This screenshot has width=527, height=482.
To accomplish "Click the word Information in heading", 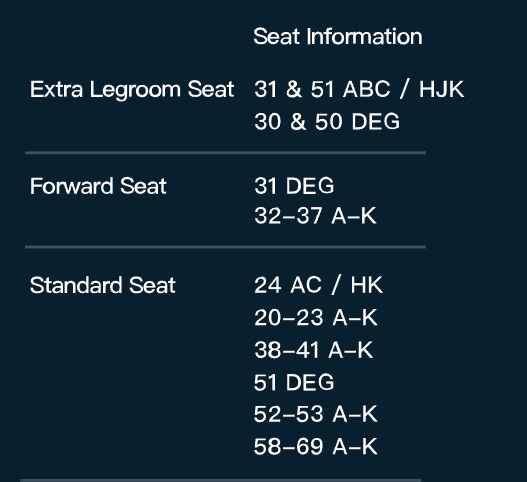I will pos(364,36).
